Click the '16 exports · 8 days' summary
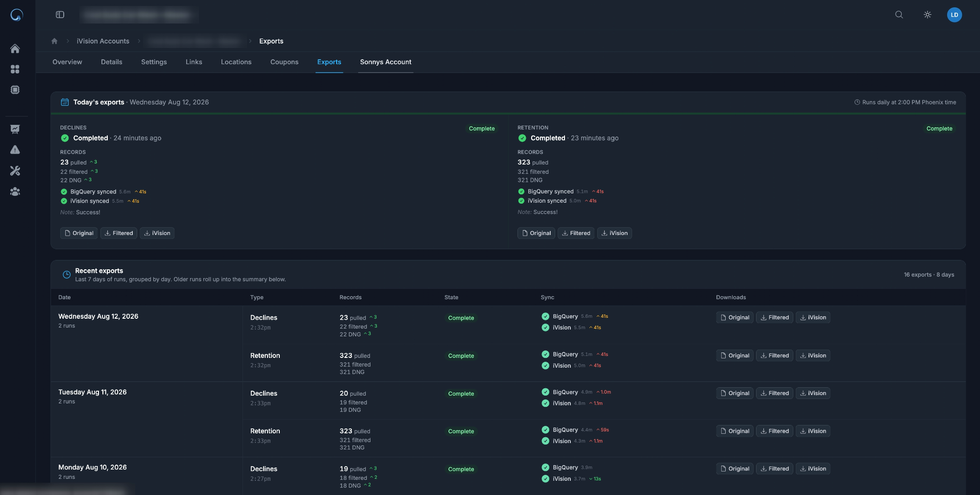 pos(929,275)
